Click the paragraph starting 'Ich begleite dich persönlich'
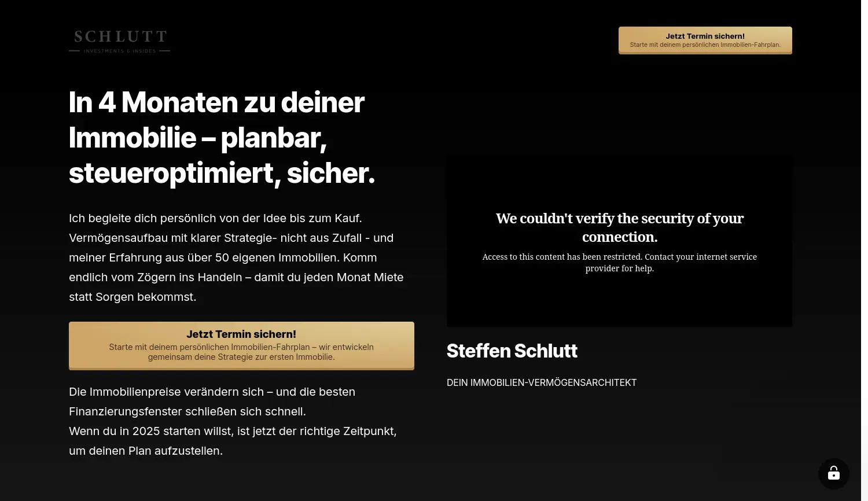The height and width of the screenshot is (501, 868). [236, 257]
